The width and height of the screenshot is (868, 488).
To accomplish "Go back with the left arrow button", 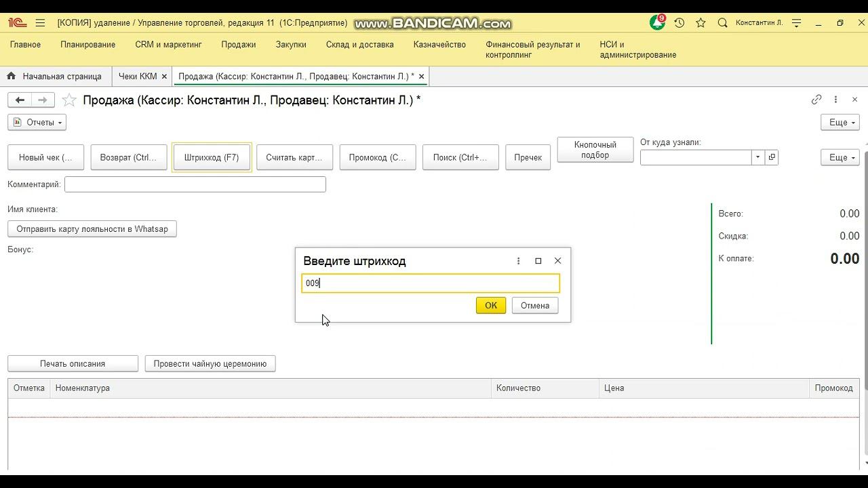I will click(x=20, y=100).
